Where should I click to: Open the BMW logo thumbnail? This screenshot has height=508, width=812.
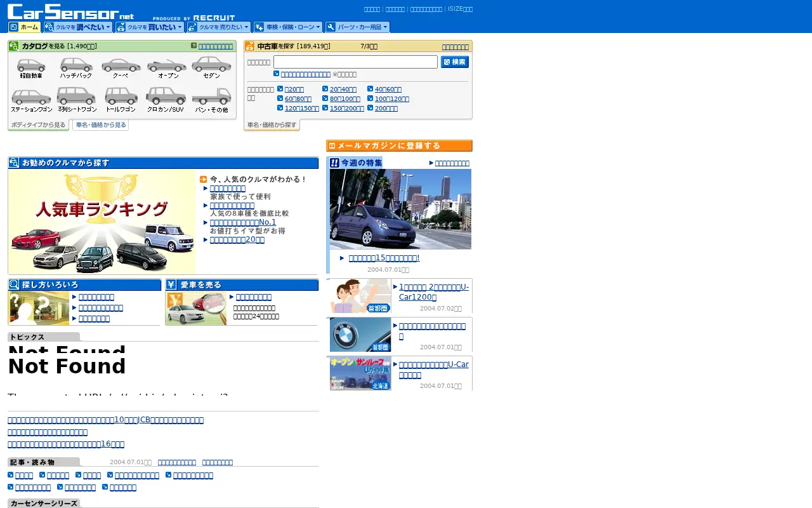click(360, 335)
